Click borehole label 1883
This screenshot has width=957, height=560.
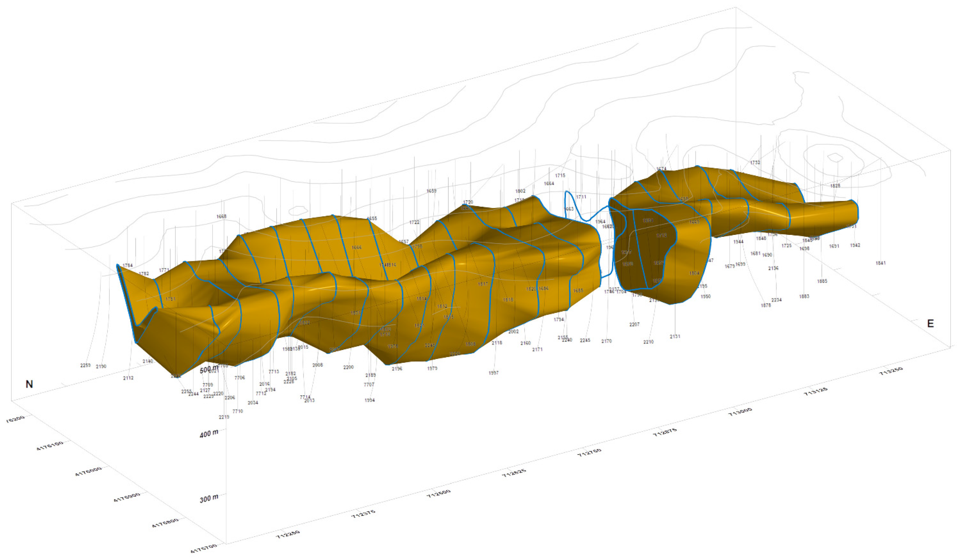[x=804, y=296]
